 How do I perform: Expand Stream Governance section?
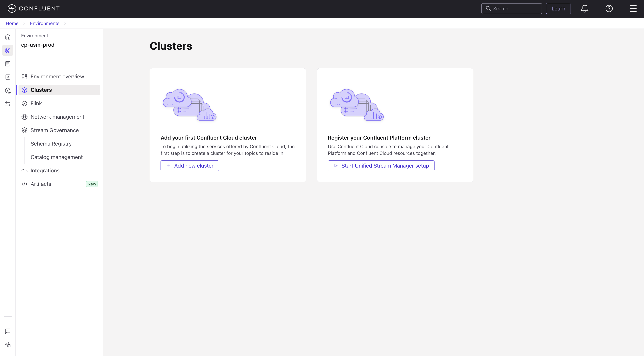pos(55,130)
